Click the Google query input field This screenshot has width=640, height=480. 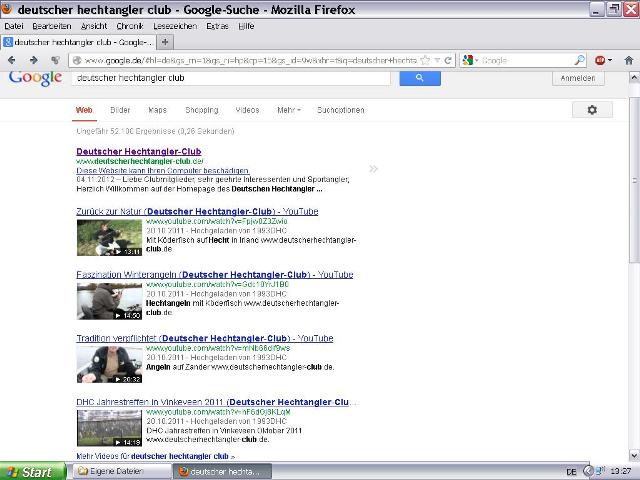click(x=231, y=78)
